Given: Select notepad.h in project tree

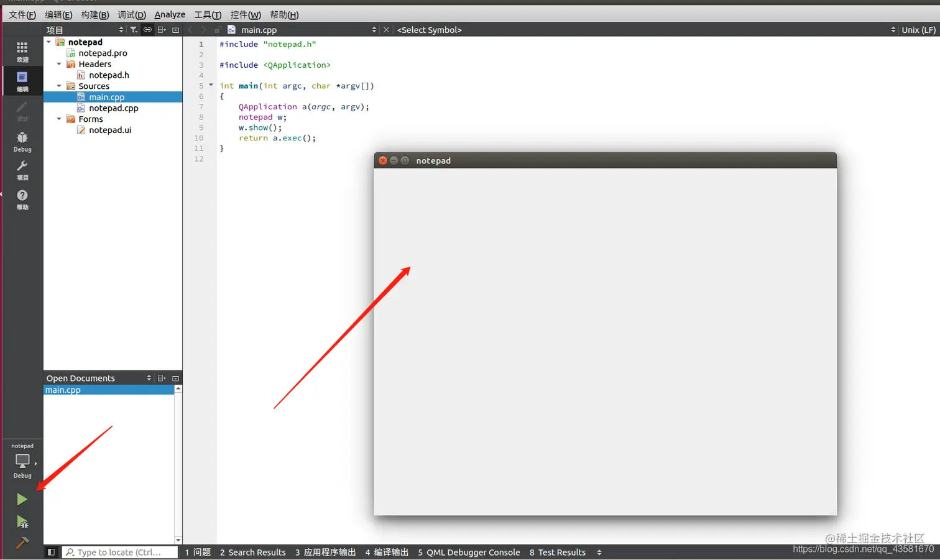Looking at the screenshot, I should pyautogui.click(x=109, y=75).
